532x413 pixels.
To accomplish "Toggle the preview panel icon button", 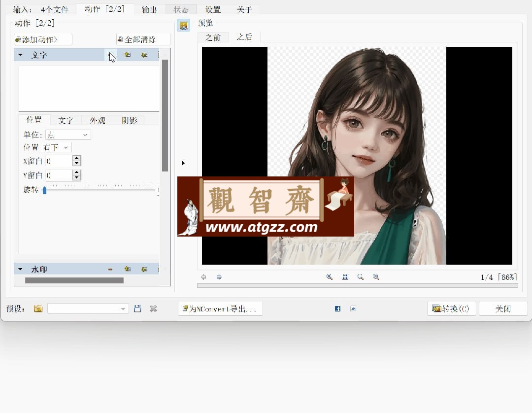I will pyautogui.click(x=184, y=26).
